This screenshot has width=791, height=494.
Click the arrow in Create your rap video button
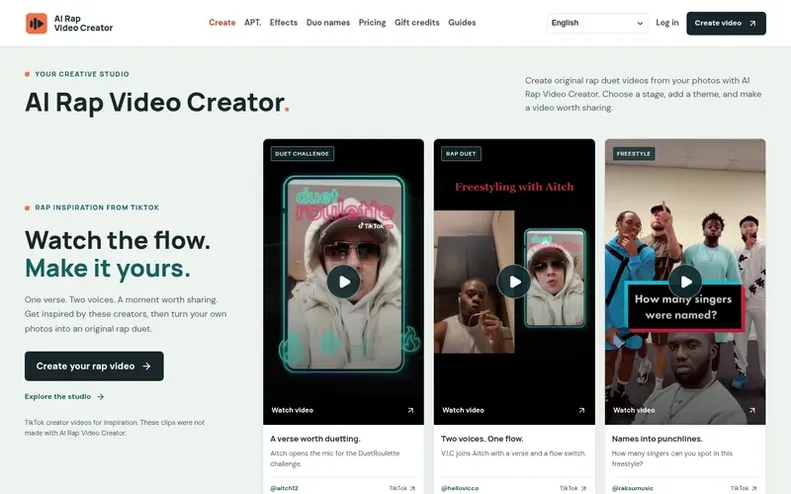coord(146,366)
